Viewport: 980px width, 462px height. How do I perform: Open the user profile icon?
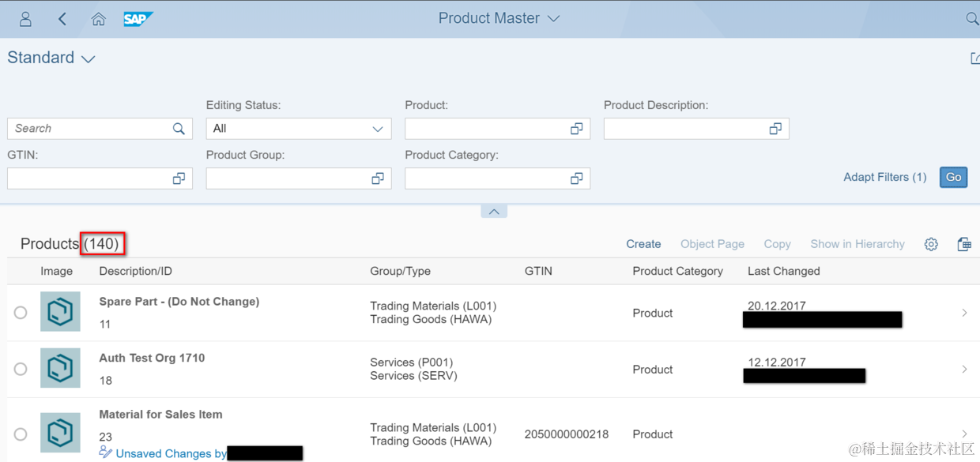(x=25, y=19)
